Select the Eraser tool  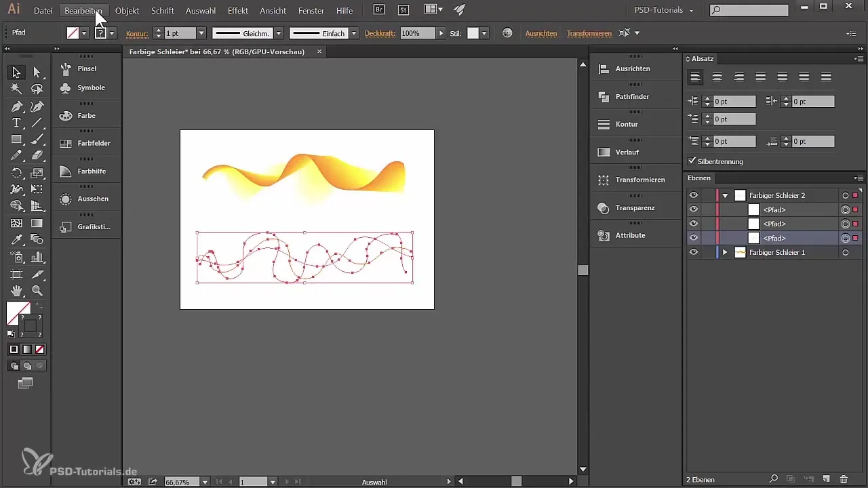coord(37,156)
